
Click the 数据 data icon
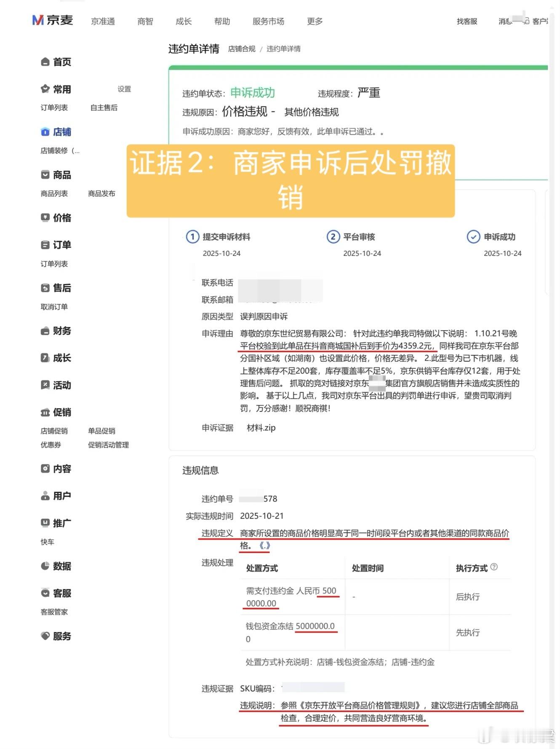[x=45, y=566]
